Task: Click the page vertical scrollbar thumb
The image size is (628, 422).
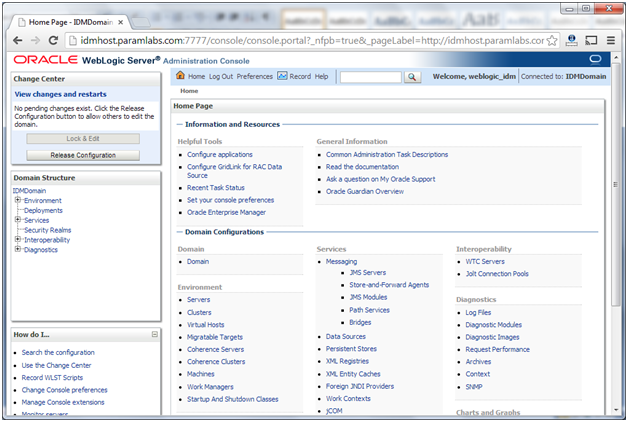Action: (x=616, y=184)
